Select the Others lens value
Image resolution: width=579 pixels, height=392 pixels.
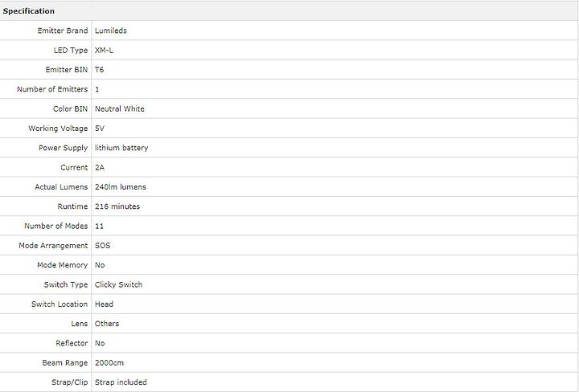pos(107,324)
